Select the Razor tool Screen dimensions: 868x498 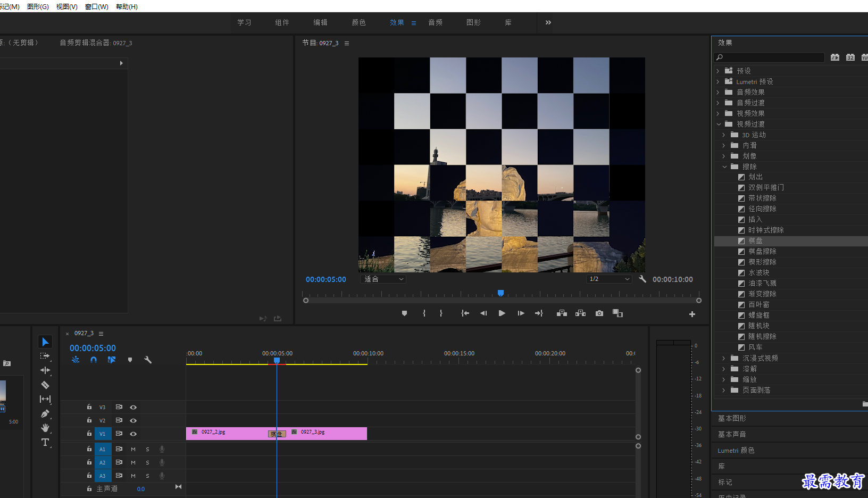coord(45,385)
